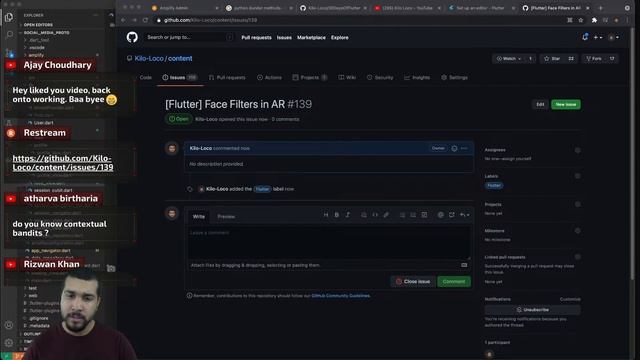Viewport: 640px width, 360px height.
Task: Open browser extensions puzzle icon
Action: coord(594,20)
